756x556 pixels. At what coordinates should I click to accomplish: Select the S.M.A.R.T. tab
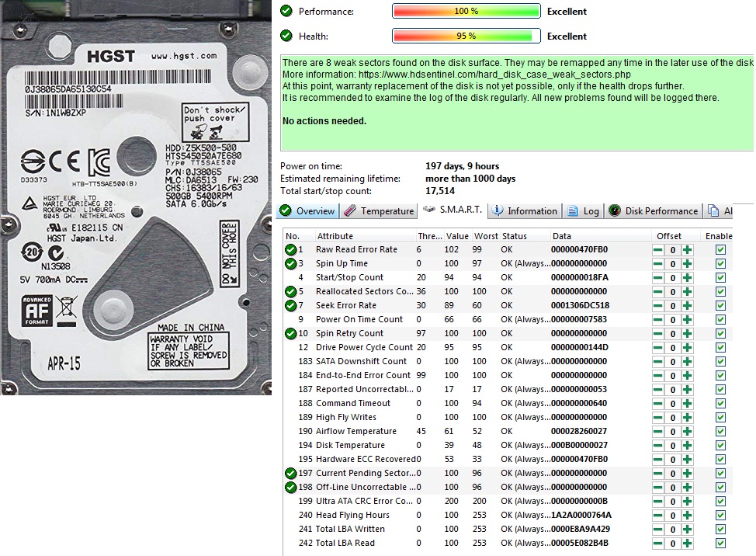click(x=453, y=210)
